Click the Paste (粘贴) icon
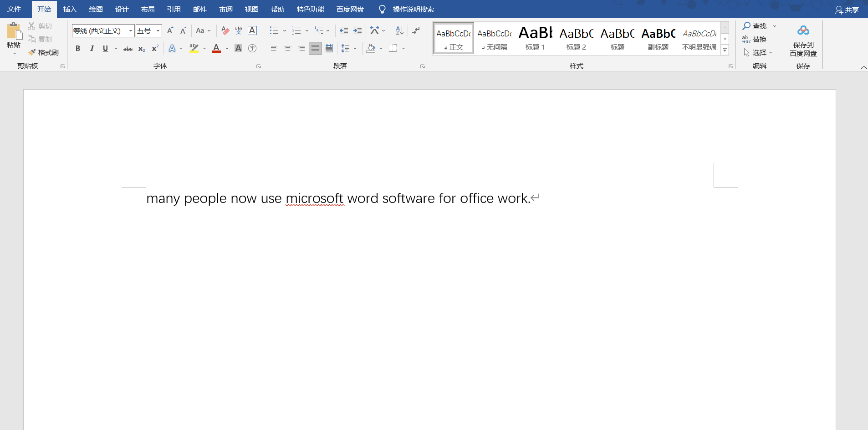 (14, 31)
